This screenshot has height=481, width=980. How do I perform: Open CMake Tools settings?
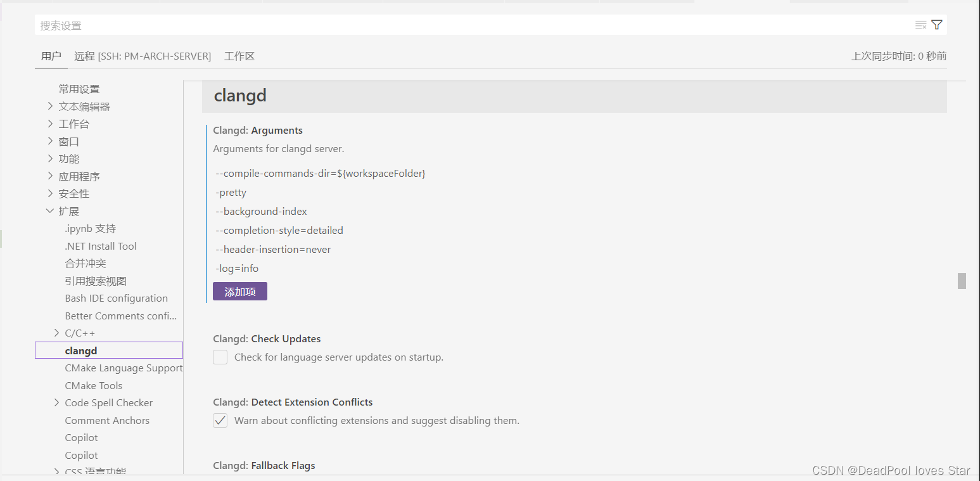pyautogui.click(x=94, y=385)
